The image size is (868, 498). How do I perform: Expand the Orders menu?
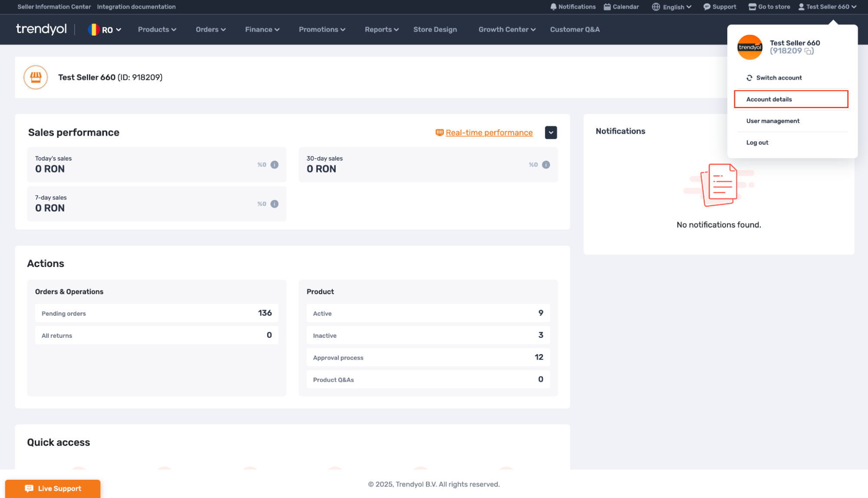point(211,30)
